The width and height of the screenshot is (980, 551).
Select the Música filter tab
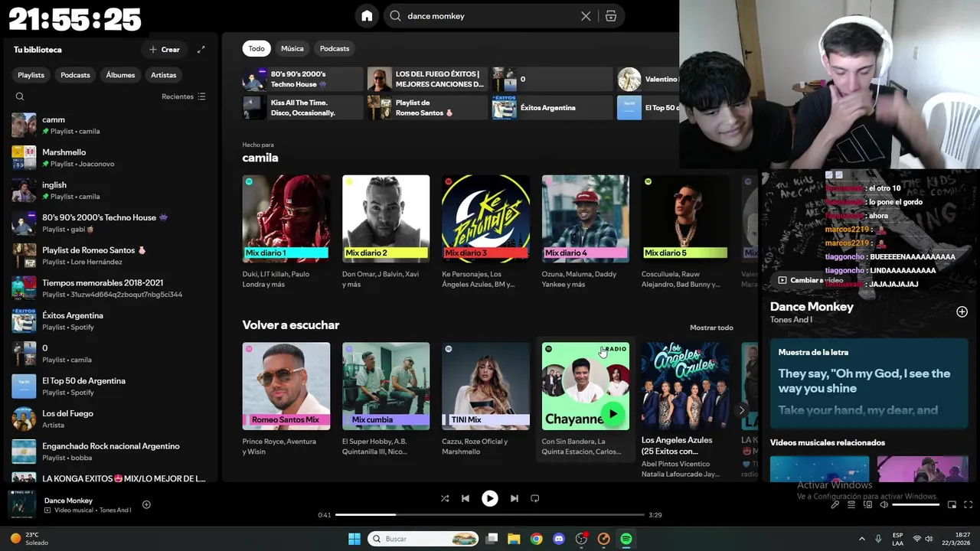(292, 48)
